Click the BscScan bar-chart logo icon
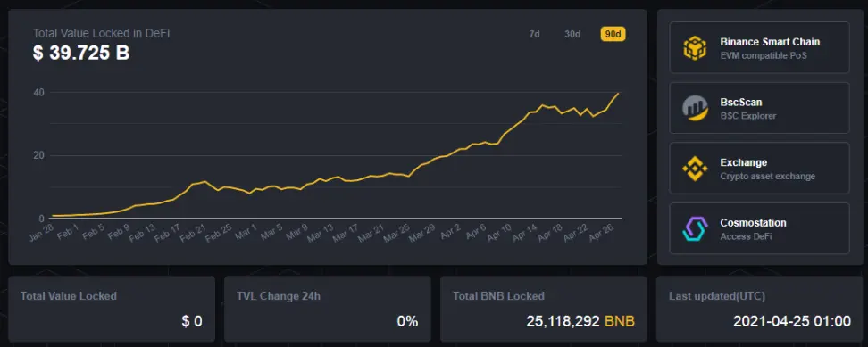 695,108
